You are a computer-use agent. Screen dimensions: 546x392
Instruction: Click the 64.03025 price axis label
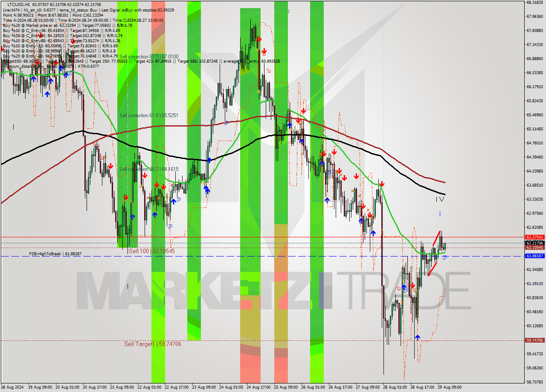tap(534, 171)
